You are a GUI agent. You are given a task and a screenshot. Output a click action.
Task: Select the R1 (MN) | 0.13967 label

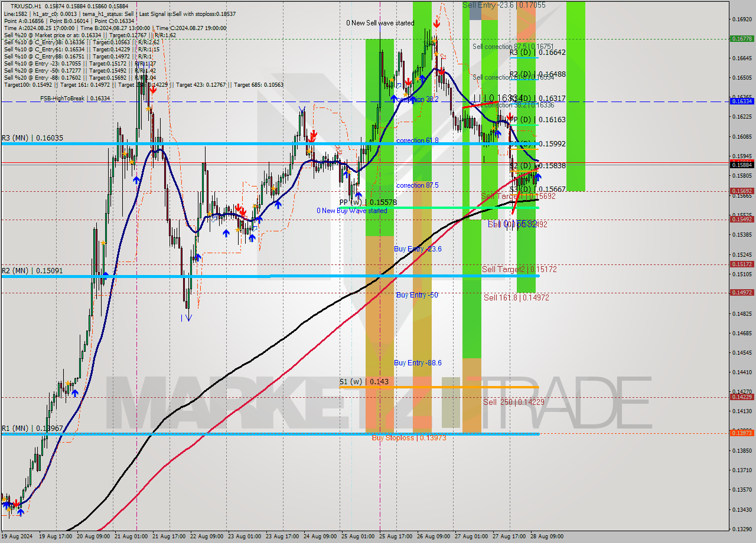[x=32, y=428]
